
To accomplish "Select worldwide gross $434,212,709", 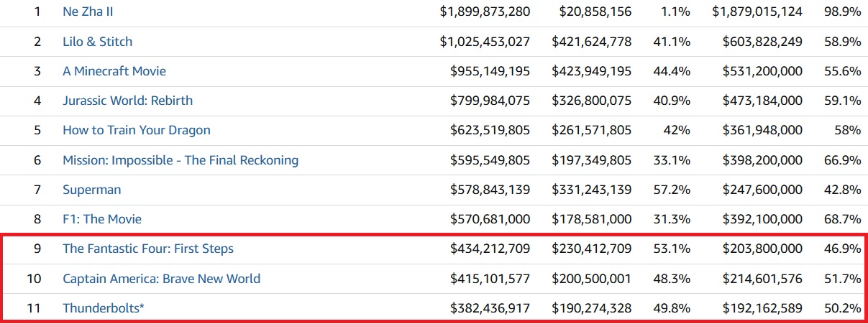I will (490, 249).
